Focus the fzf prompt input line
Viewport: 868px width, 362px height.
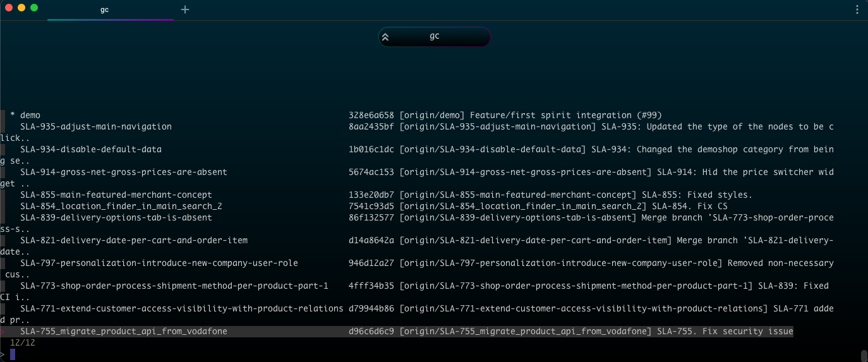(434, 354)
